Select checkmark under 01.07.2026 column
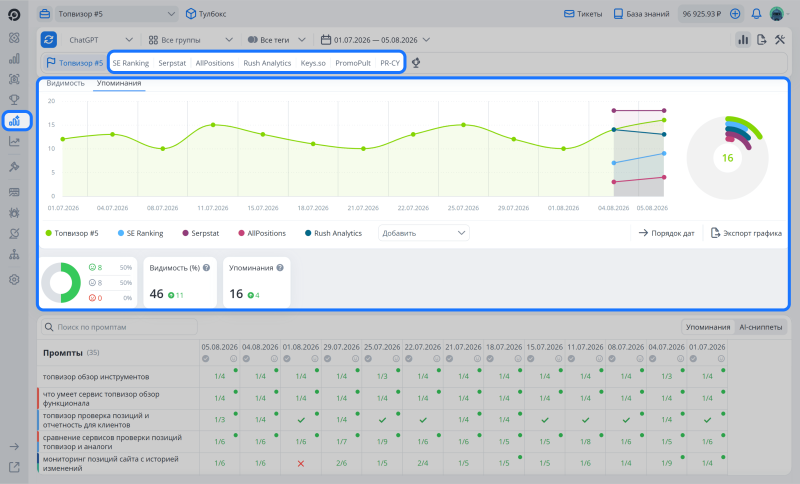The height and width of the screenshot is (484, 800). coord(693,359)
